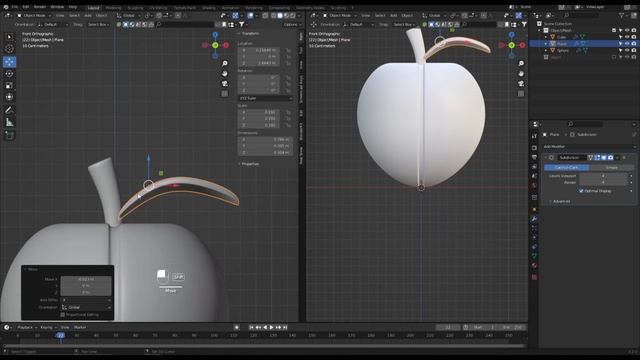Expand the Advanced section of Subdivision modifier
Viewport: 640px width, 360px height.
pyautogui.click(x=560, y=201)
